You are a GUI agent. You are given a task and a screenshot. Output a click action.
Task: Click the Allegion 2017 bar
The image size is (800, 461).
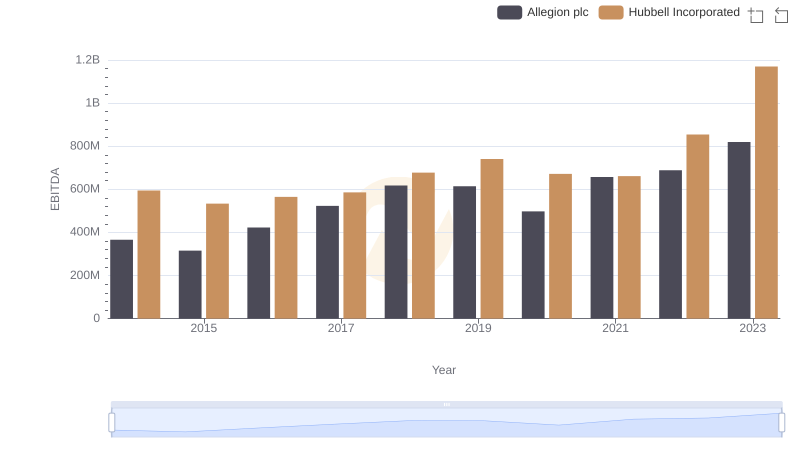click(x=327, y=262)
